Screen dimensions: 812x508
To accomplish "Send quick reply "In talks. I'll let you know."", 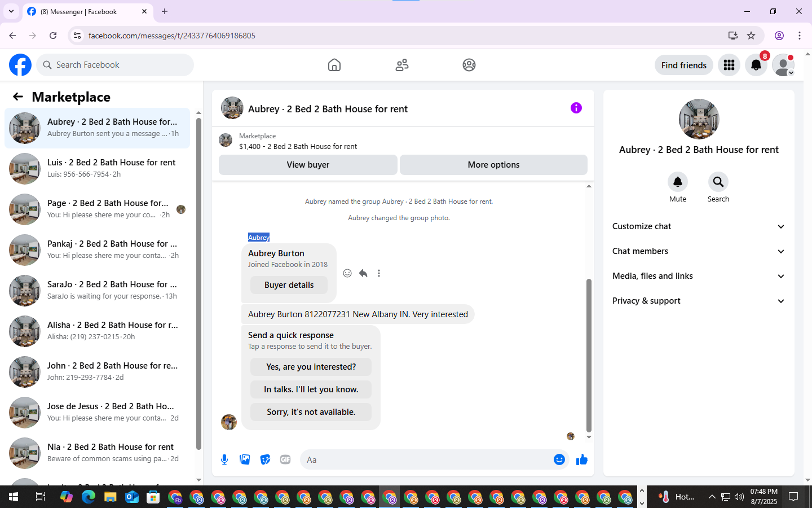I will (x=311, y=389).
